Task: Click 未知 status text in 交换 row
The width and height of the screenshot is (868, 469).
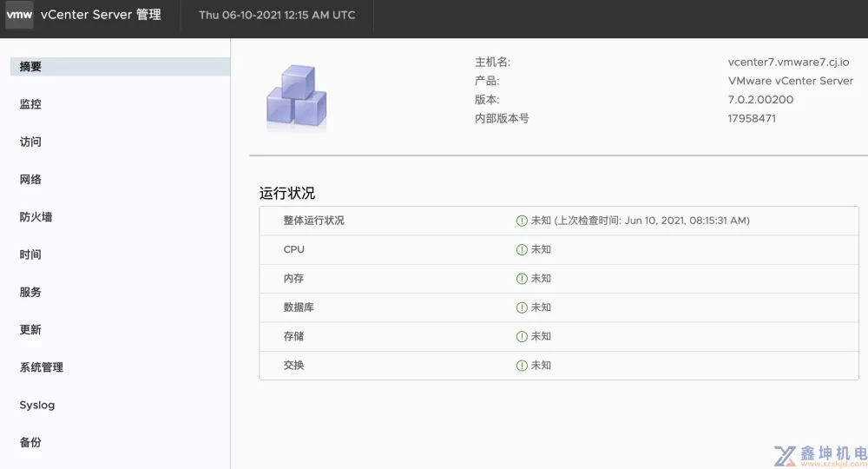Action: [x=541, y=366]
